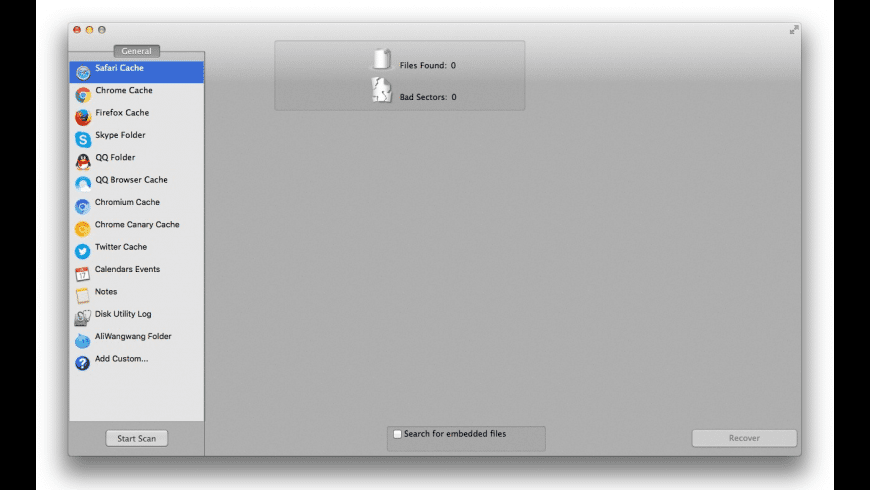Choose Firefox Cache in the list
870x490 pixels.
122,112
